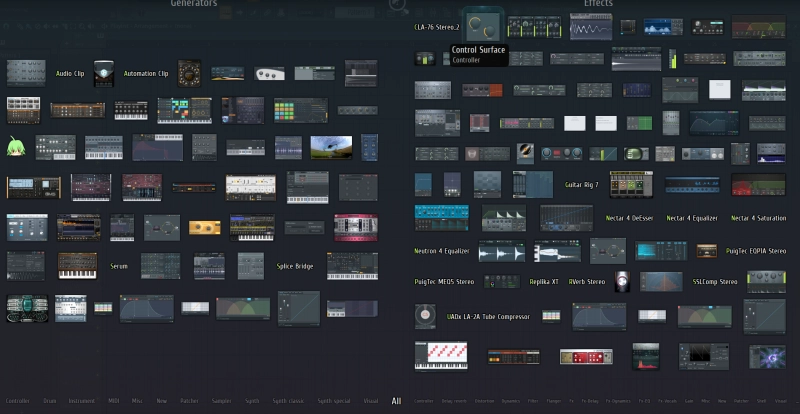The width and height of the screenshot is (800, 414).
Task: Open the Serum synth plugin
Action: tap(119, 266)
